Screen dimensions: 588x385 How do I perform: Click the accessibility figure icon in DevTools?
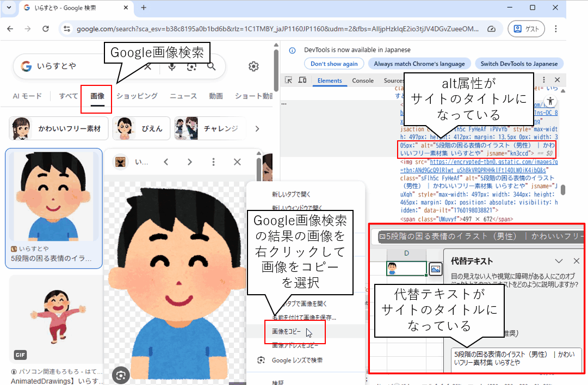click(550, 101)
